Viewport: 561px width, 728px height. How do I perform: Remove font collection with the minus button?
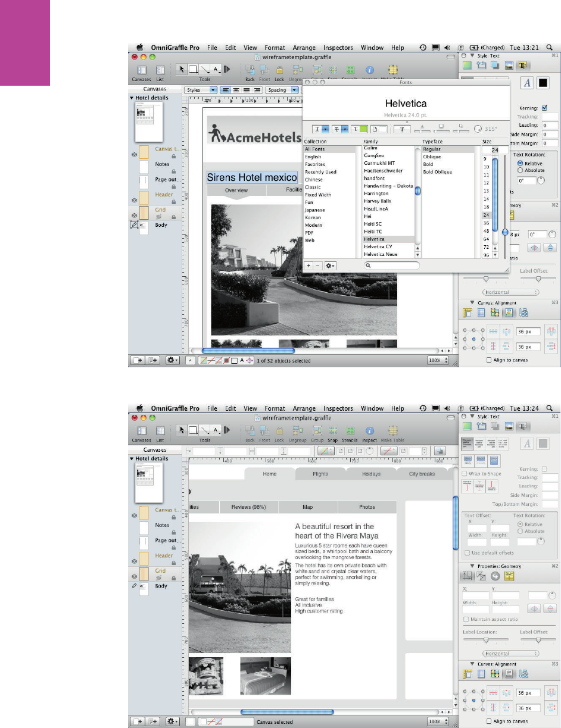[317, 265]
